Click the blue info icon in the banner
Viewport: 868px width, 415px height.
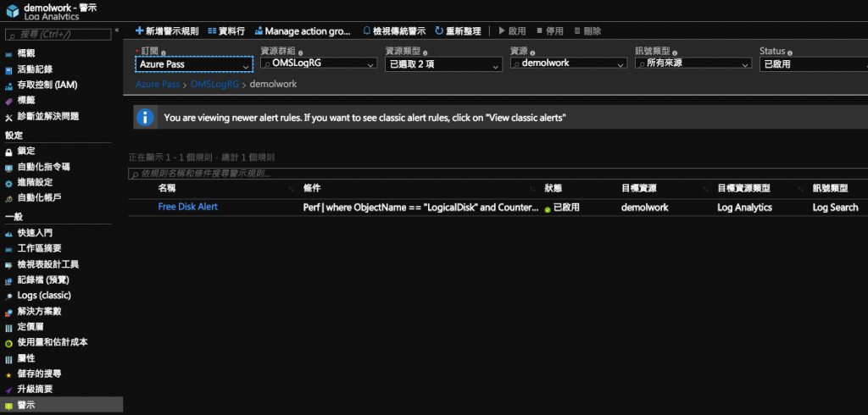click(x=145, y=118)
